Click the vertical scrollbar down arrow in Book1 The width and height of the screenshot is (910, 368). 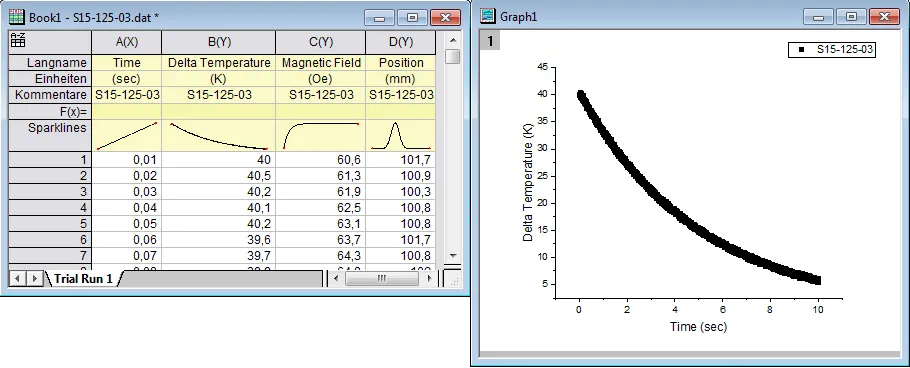(x=453, y=255)
